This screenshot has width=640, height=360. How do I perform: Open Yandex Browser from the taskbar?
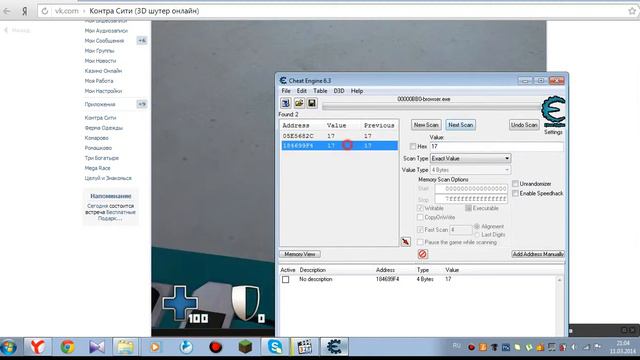tap(38, 347)
